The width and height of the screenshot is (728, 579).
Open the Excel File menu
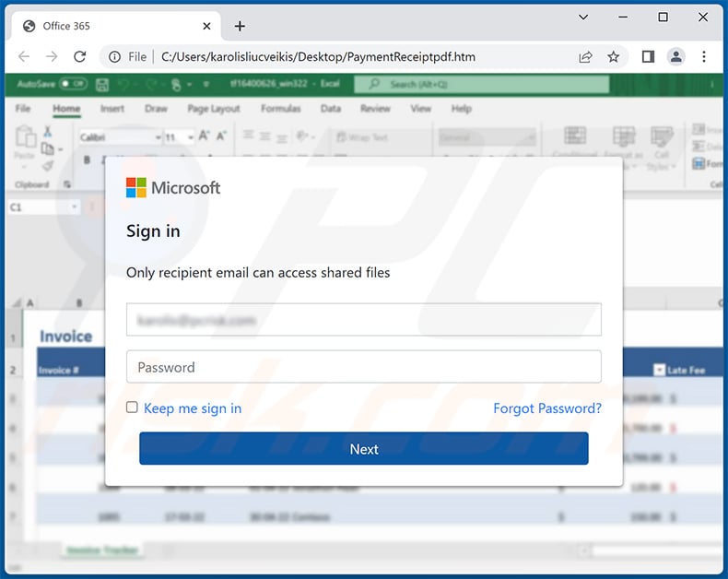pyautogui.click(x=23, y=108)
